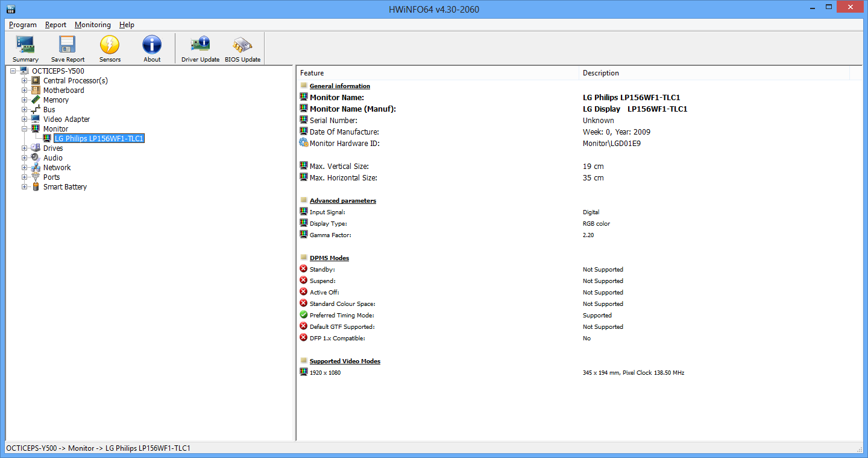Image resolution: width=868 pixels, height=458 pixels.
Task: Select the Bus tree label
Action: coord(49,110)
